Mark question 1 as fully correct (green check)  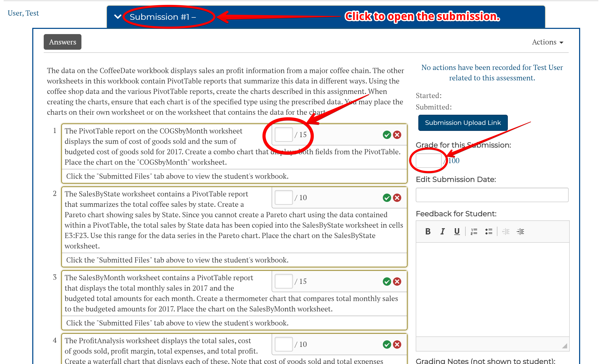[387, 135]
